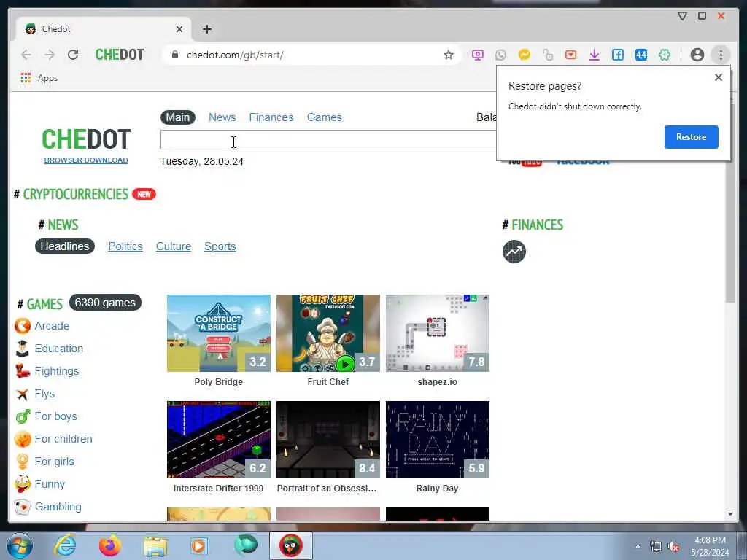
Task: Open the Fightings games category
Action: tap(57, 371)
